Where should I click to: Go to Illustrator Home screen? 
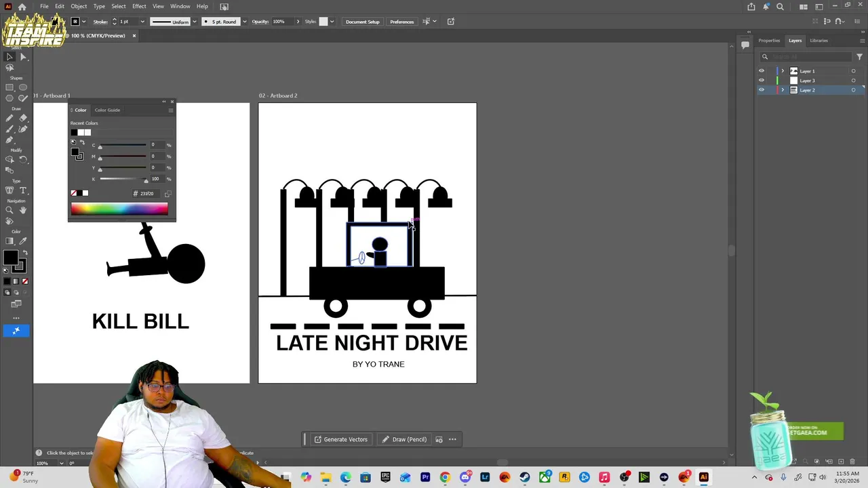coord(22,6)
